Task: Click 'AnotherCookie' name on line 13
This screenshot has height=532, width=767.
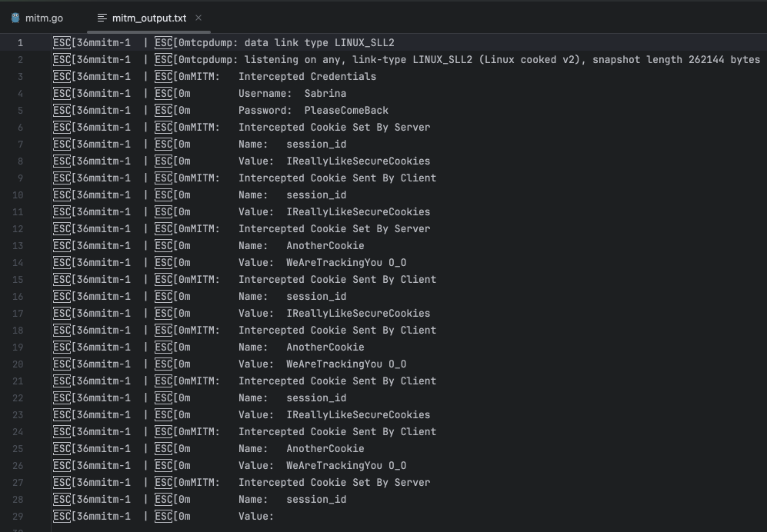Action: tap(325, 246)
